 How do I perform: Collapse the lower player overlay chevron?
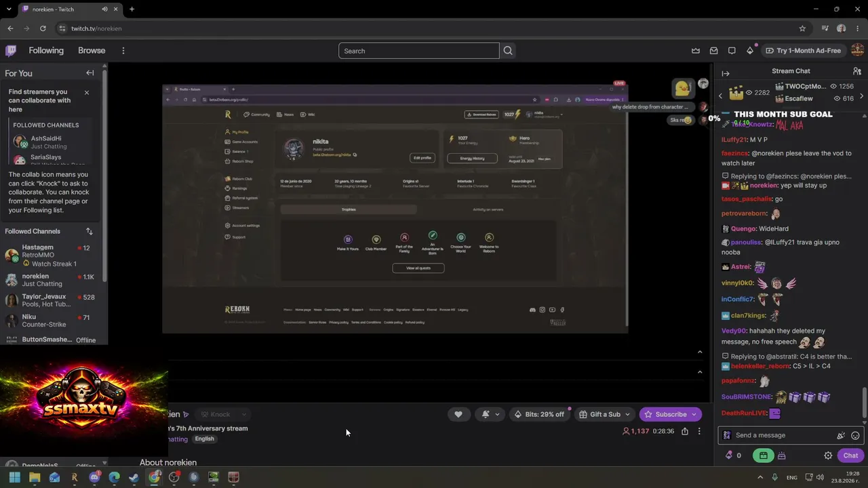tap(700, 371)
